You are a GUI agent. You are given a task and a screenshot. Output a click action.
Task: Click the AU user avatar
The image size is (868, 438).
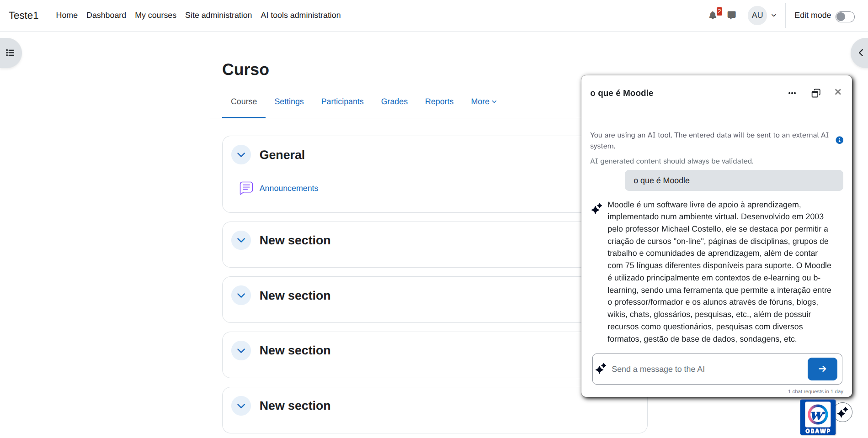757,16
